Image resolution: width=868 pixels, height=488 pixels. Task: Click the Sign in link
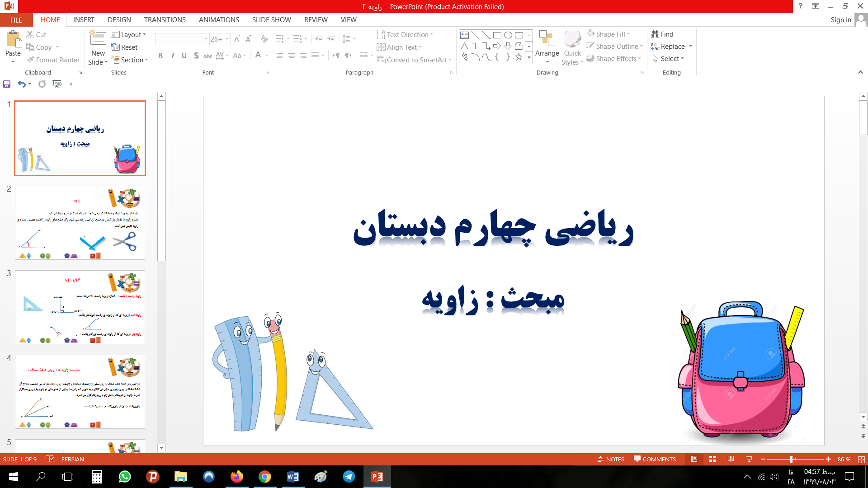coord(840,20)
